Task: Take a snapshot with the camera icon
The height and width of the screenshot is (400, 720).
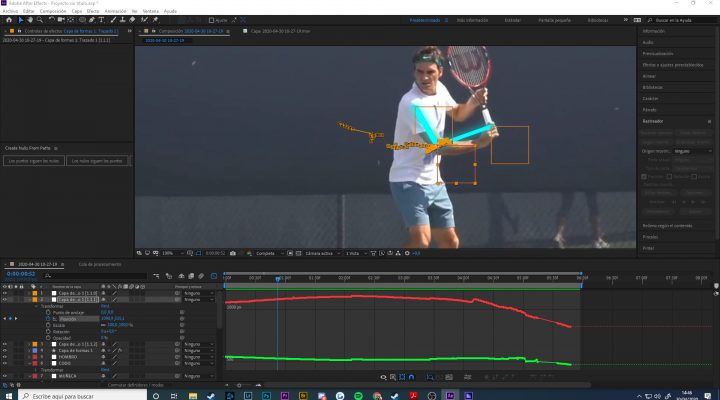Action: tap(233, 253)
